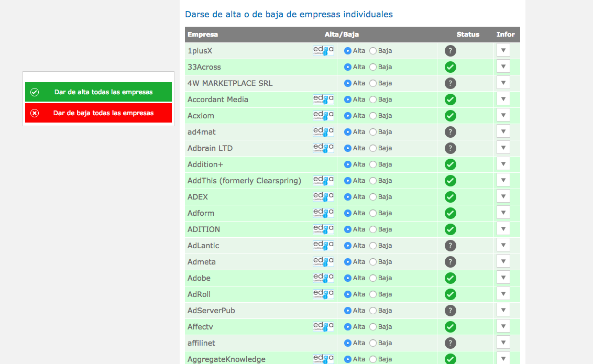Show more info for ADITION
Image resolution: width=593 pixels, height=364 pixels.
coord(503,229)
